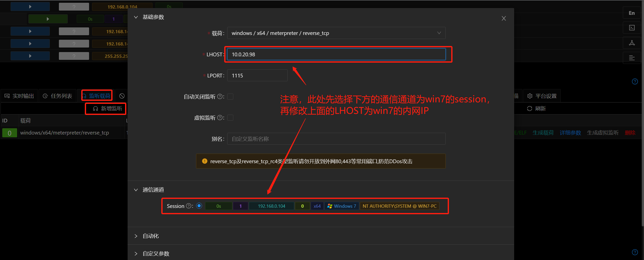Click the prohibited circle icon tab
The height and width of the screenshot is (260, 644).
[x=122, y=96]
